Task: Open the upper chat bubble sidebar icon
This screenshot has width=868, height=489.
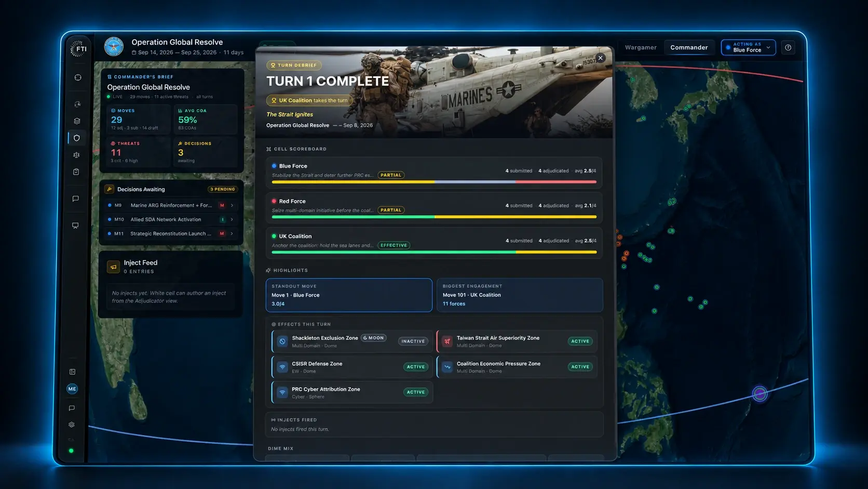Action: [76, 199]
